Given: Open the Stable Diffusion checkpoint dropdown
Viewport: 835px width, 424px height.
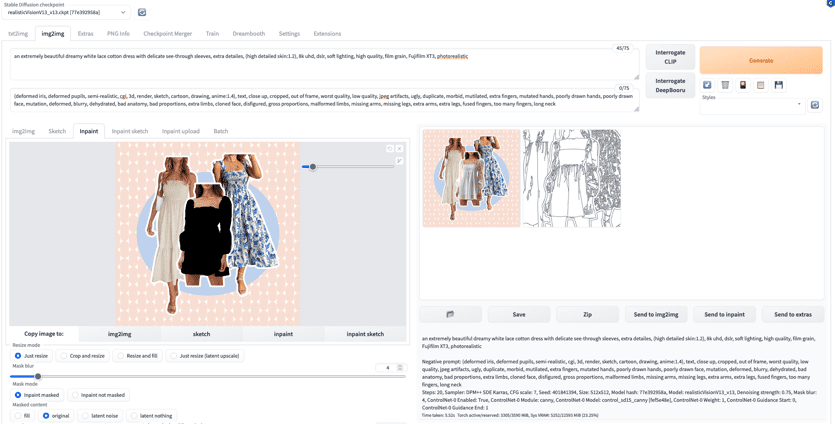Looking at the screenshot, I should tap(67, 13).
